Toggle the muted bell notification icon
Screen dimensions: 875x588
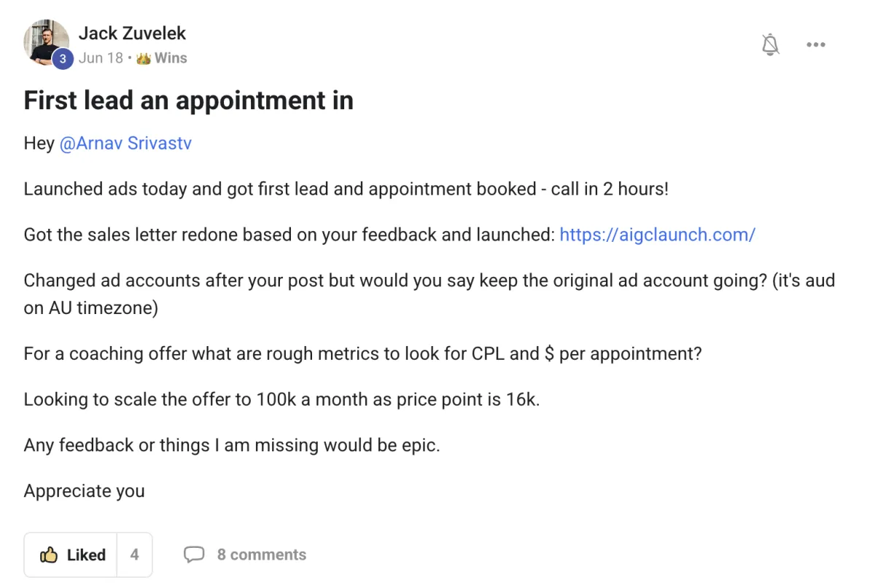click(x=770, y=45)
